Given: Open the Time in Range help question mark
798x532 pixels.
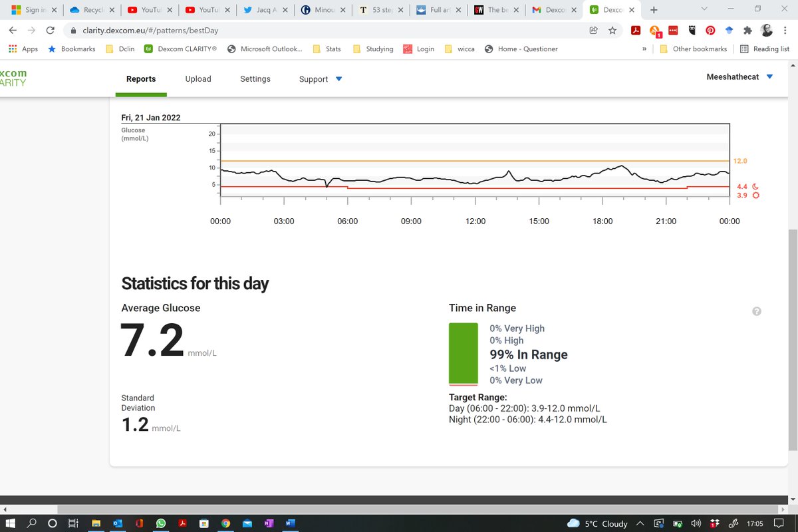Looking at the screenshot, I should click(x=756, y=311).
